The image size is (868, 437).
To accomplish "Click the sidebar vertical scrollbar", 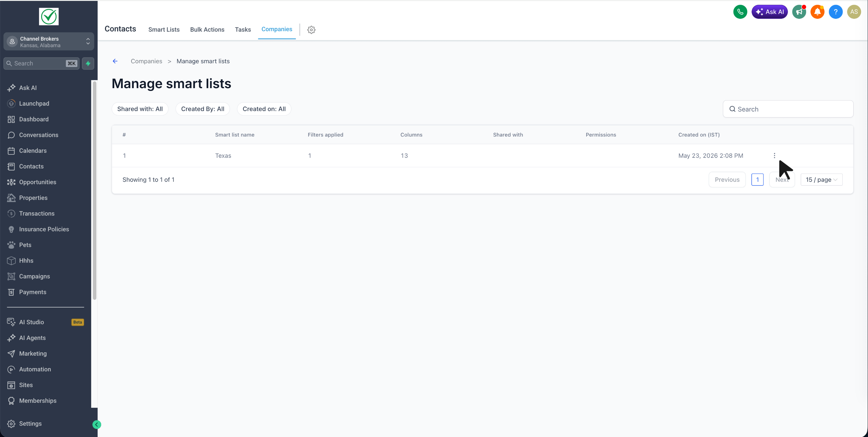I will (95, 190).
